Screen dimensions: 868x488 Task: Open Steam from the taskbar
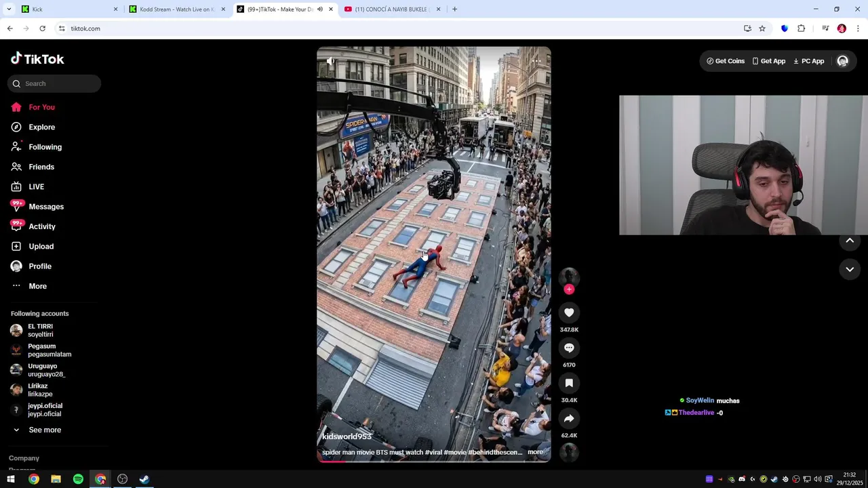pos(144,479)
